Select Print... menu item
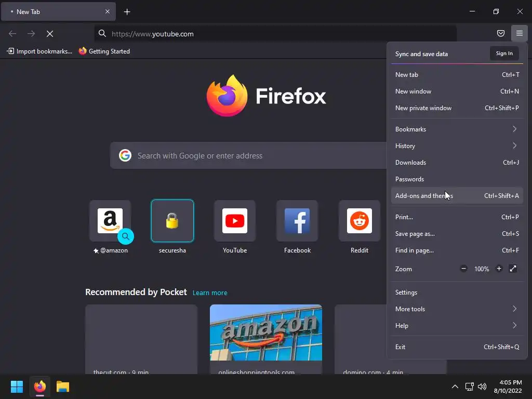The width and height of the screenshot is (532, 399). 457,217
